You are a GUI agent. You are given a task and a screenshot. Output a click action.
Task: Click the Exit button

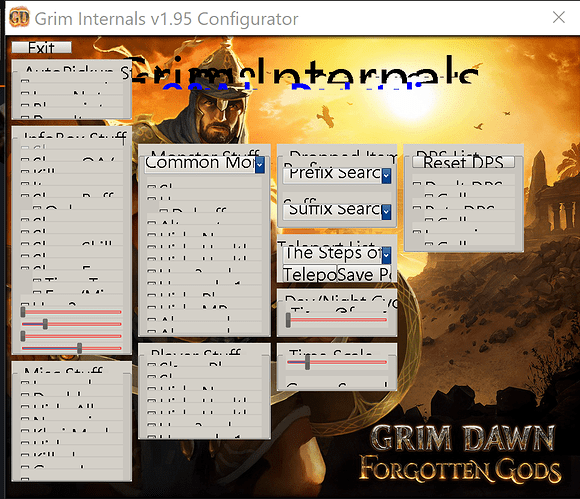coord(41,47)
